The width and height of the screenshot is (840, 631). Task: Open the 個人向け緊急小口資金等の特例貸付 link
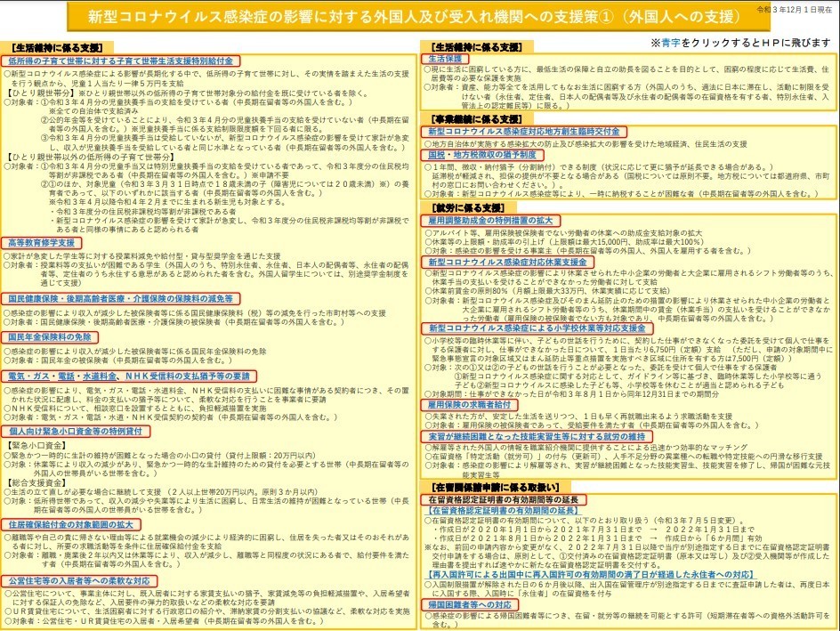click(x=76, y=432)
